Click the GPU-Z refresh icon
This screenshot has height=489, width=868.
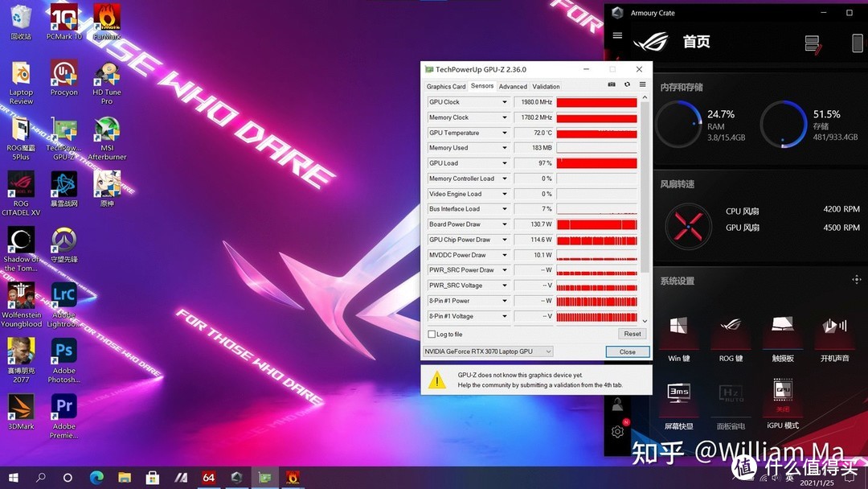pyautogui.click(x=627, y=84)
